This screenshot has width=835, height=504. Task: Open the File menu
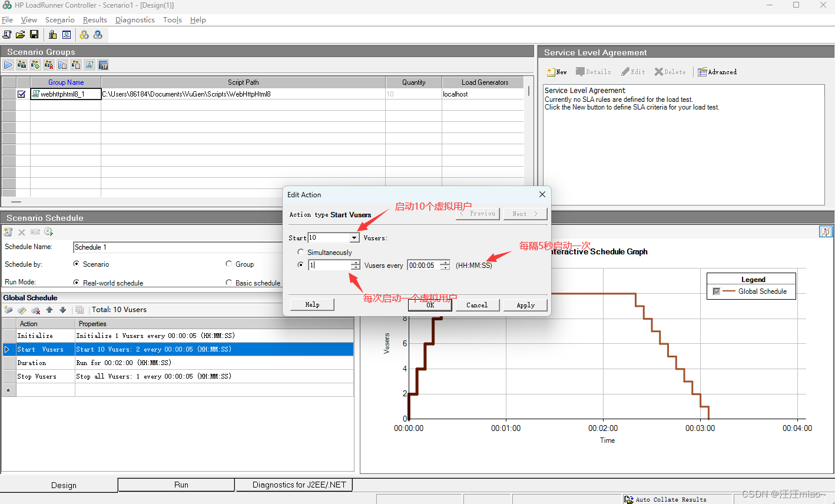click(x=8, y=20)
